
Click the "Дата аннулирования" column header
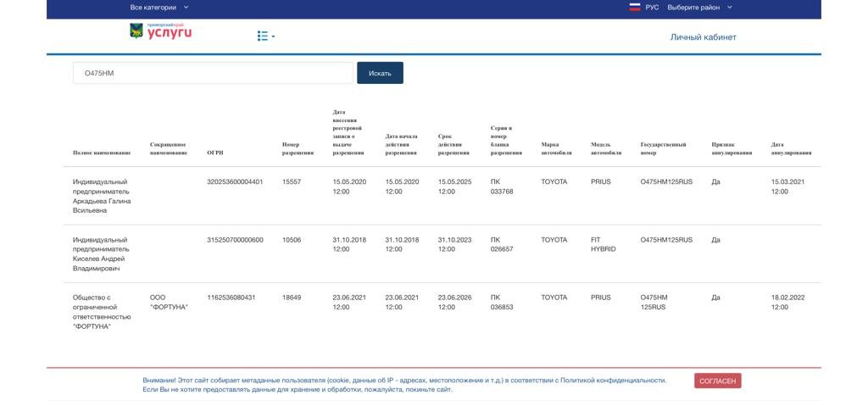pos(791,148)
